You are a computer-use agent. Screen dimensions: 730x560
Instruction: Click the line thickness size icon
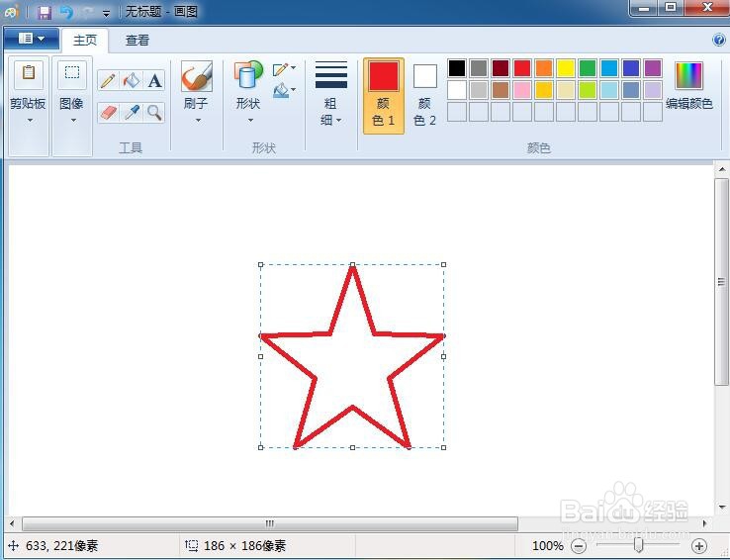(331, 74)
